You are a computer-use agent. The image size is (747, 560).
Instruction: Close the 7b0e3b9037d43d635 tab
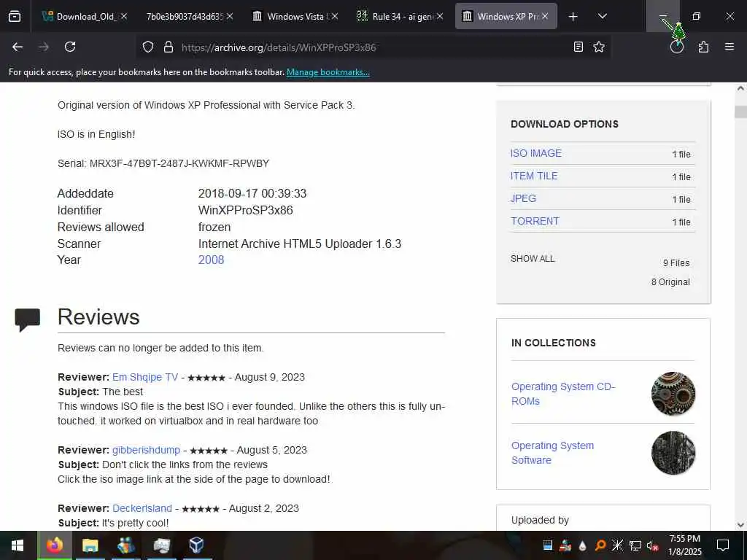point(230,16)
